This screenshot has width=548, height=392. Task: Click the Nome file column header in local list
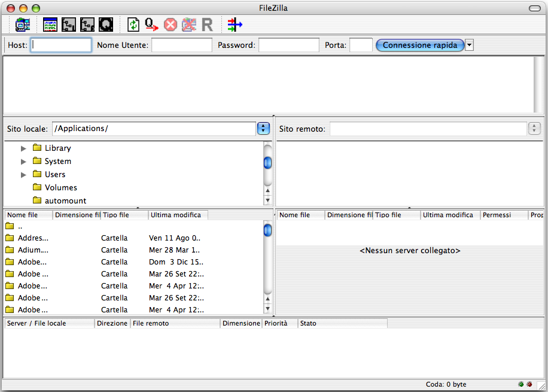click(28, 215)
